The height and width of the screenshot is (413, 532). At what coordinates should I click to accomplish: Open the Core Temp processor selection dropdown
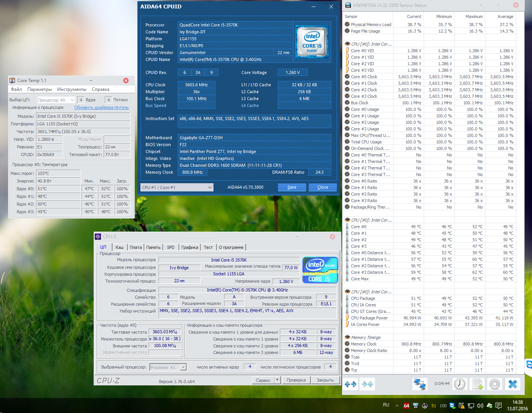click(x=56, y=100)
